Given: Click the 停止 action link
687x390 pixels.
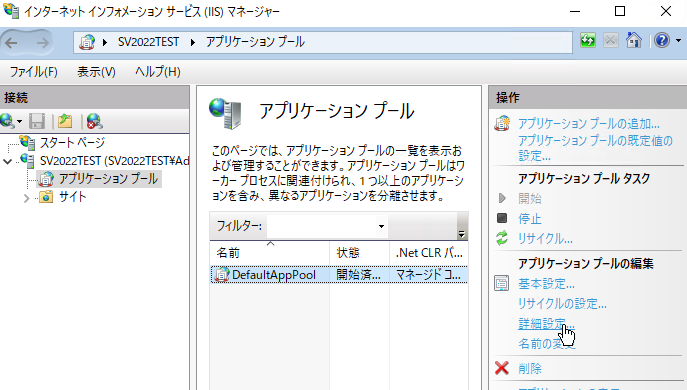Looking at the screenshot, I should pyautogui.click(x=530, y=219).
